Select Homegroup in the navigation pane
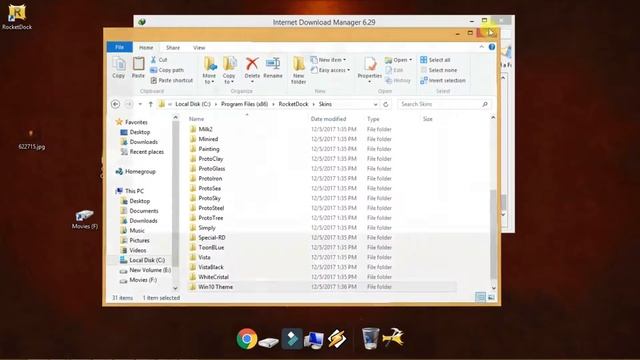Screen dimensions: 640x360 pos(136,171)
